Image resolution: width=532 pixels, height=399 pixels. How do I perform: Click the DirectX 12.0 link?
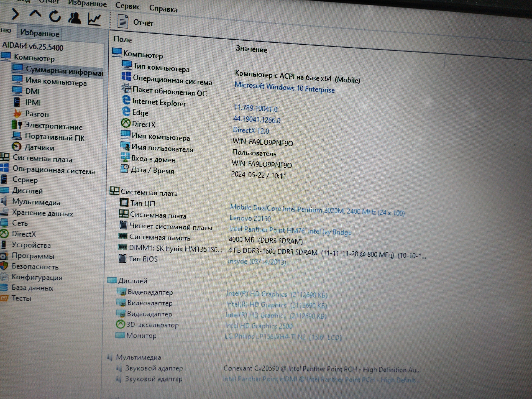click(x=251, y=130)
